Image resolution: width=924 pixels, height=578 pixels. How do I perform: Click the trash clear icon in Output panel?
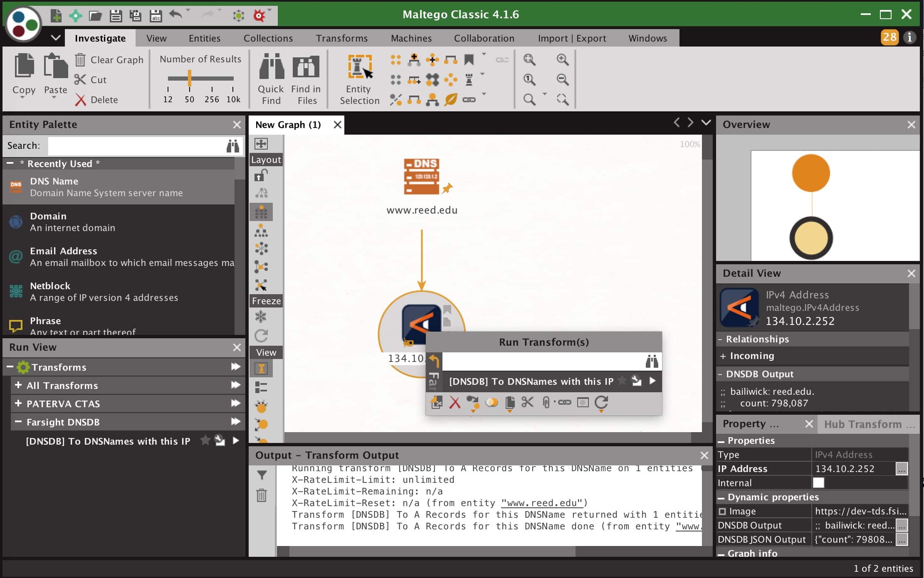(x=262, y=495)
